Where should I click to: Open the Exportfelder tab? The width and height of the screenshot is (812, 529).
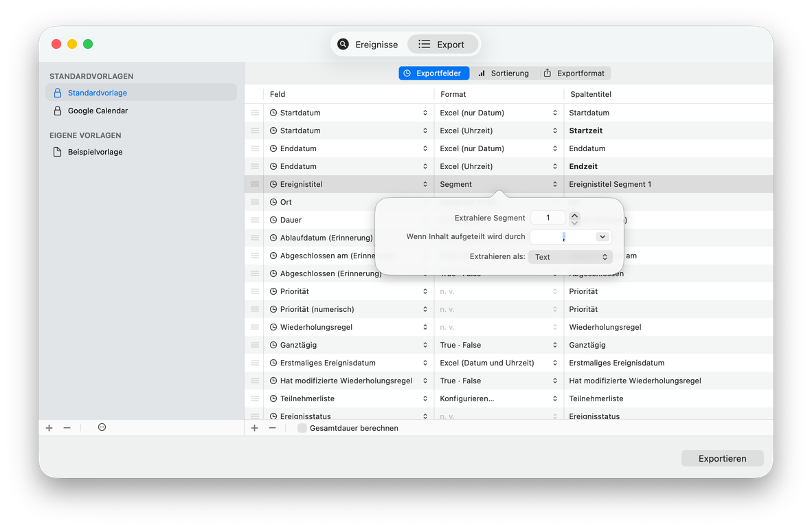(x=433, y=74)
